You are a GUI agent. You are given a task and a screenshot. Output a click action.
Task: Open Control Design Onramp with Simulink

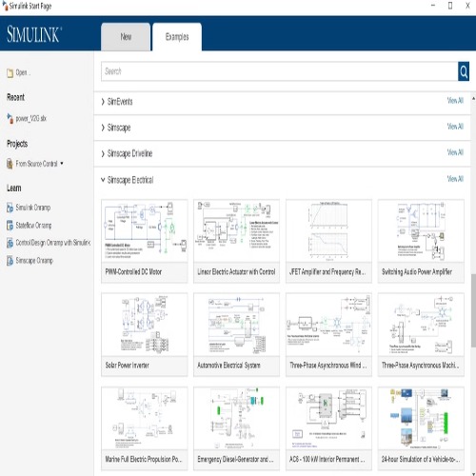coord(53,243)
